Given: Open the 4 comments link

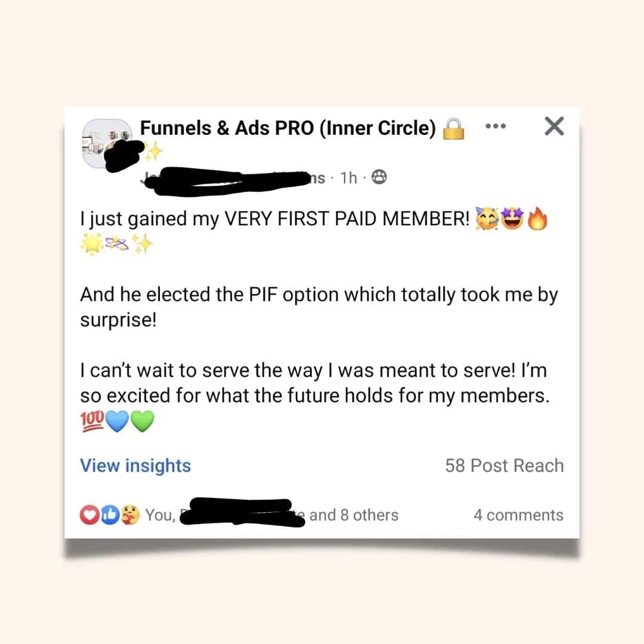Looking at the screenshot, I should [x=518, y=515].
